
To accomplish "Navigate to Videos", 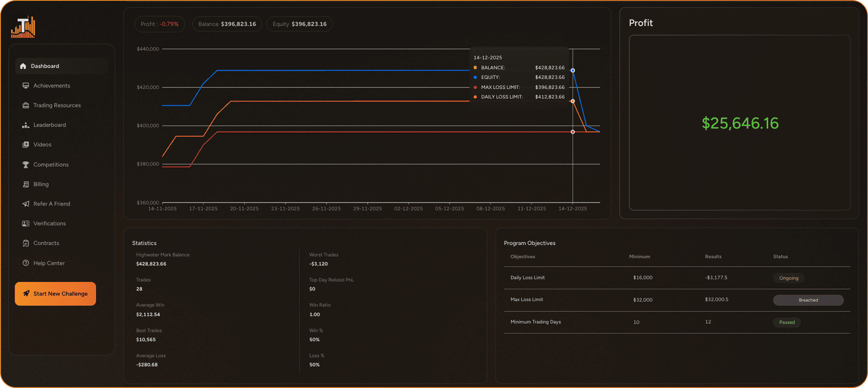I will (x=42, y=144).
